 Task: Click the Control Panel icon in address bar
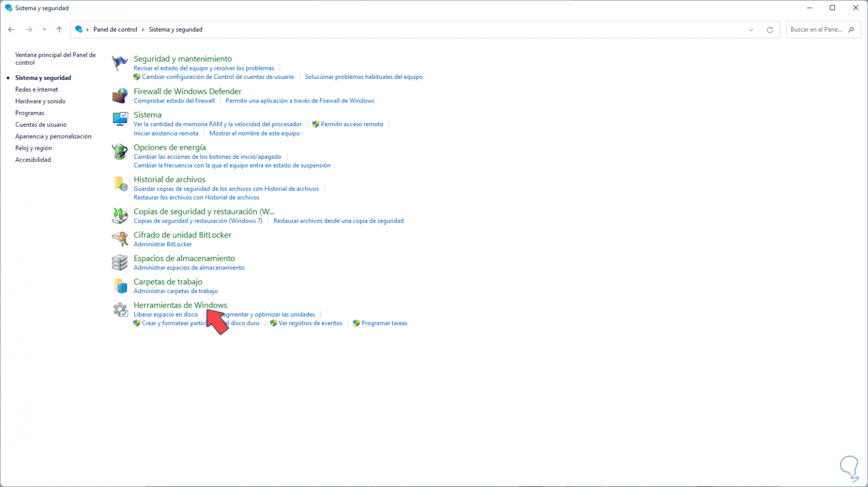[x=79, y=29]
